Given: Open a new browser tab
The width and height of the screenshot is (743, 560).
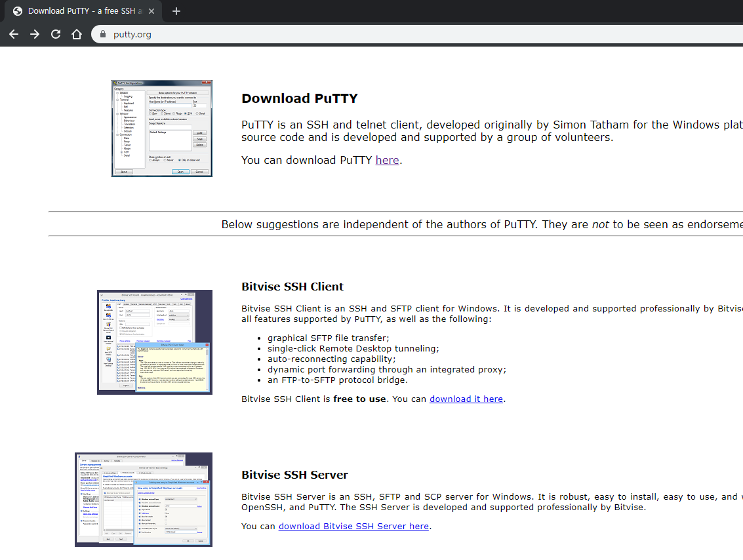Looking at the screenshot, I should coord(176,11).
